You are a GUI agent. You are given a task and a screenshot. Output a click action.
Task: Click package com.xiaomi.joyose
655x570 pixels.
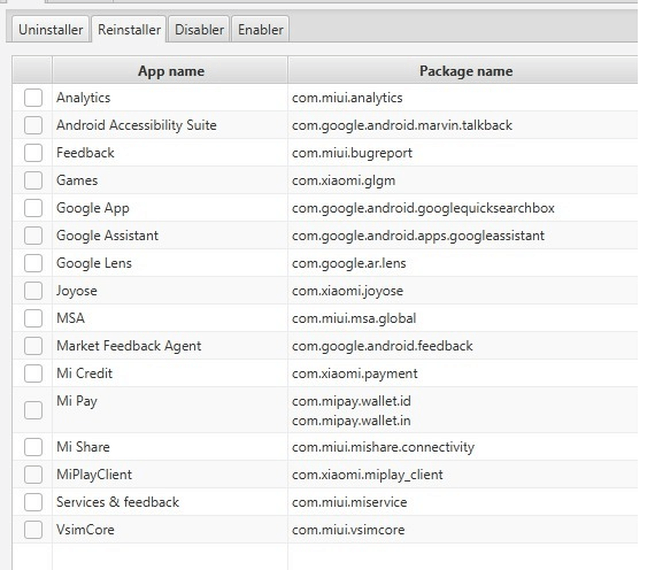pos(348,291)
